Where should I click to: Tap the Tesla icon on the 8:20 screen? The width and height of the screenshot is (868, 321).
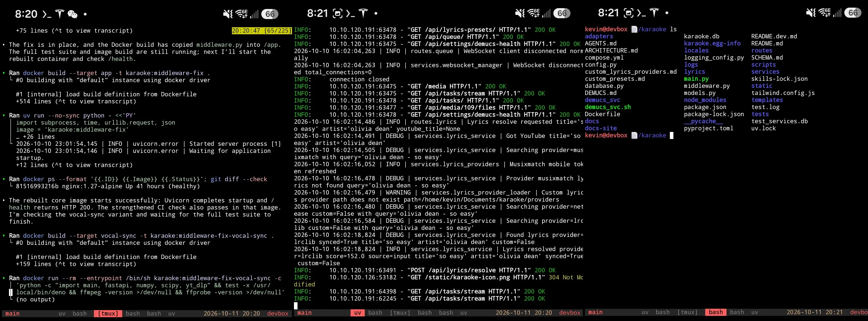click(x=60, y=14)
